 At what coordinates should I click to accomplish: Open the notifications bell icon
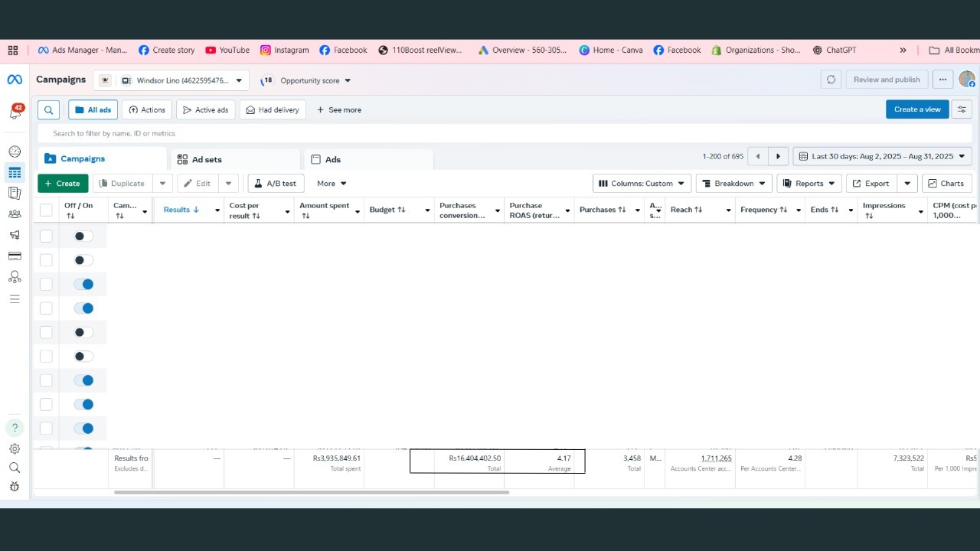[x=15, y=112]
